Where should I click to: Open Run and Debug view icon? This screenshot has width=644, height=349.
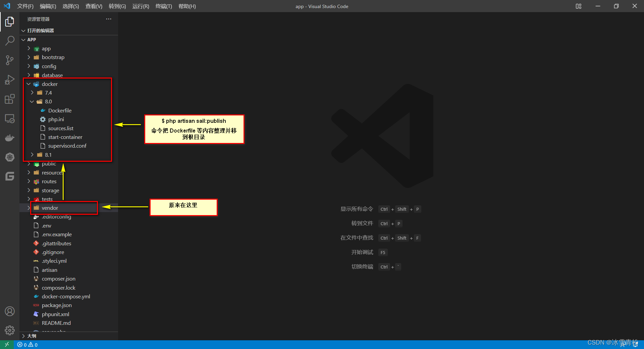pyautogui.click(x=10, y=80)
